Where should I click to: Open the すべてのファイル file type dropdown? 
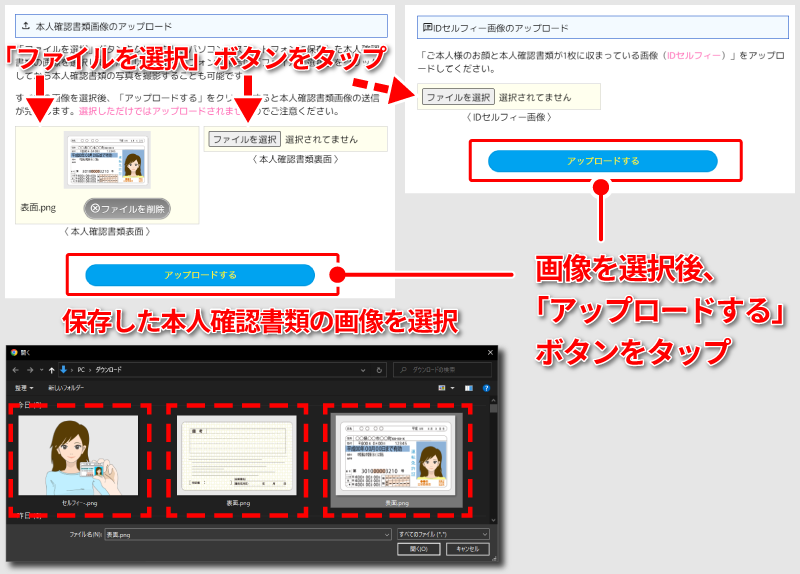(x=443, y=535)
